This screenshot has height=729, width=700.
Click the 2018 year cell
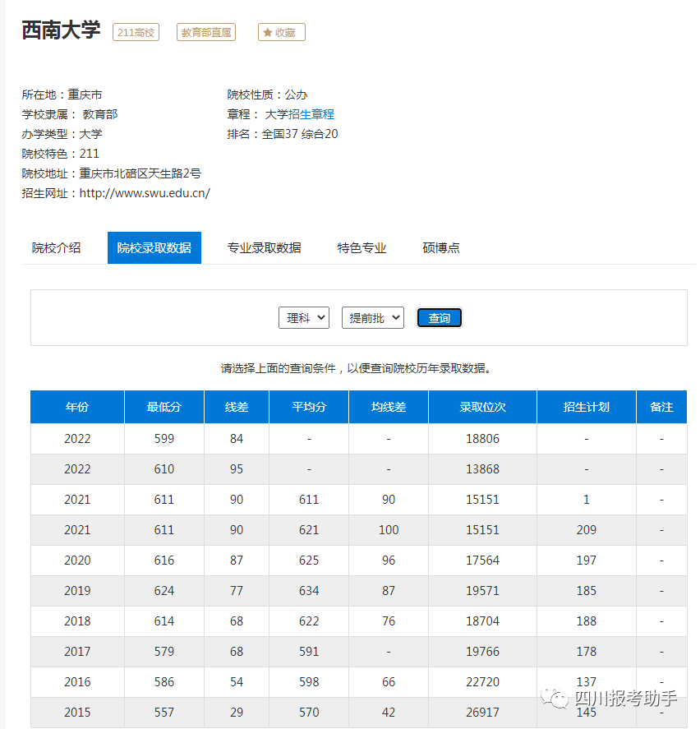(x=77, y=621)
